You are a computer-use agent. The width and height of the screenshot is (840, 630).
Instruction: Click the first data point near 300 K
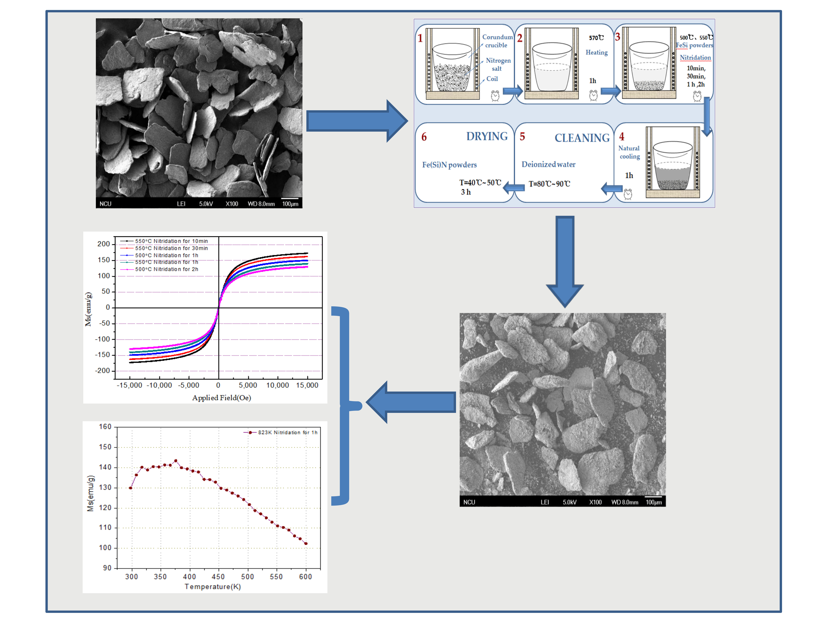(x=131, y=488)
